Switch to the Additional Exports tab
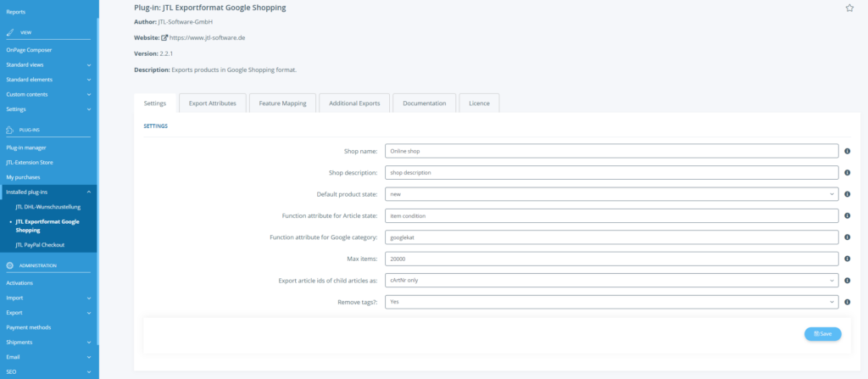 coord(354,103)
